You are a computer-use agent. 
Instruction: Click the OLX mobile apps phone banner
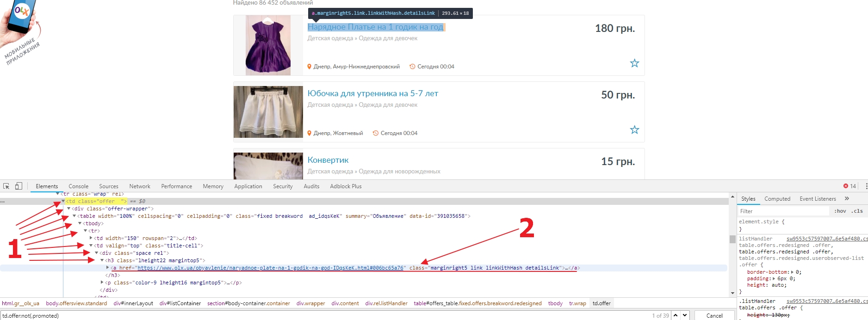[21, 32]
